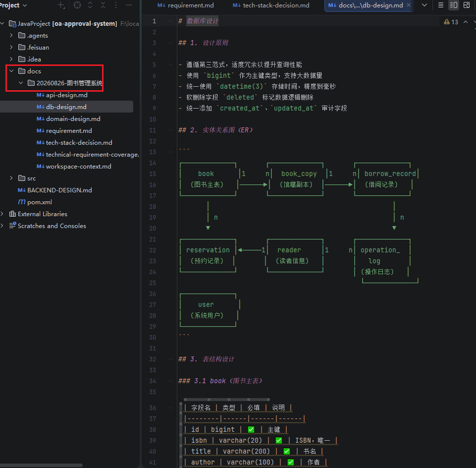Expand External Libraries node
This screenshot has height=468, width=476.
point(2,214)
